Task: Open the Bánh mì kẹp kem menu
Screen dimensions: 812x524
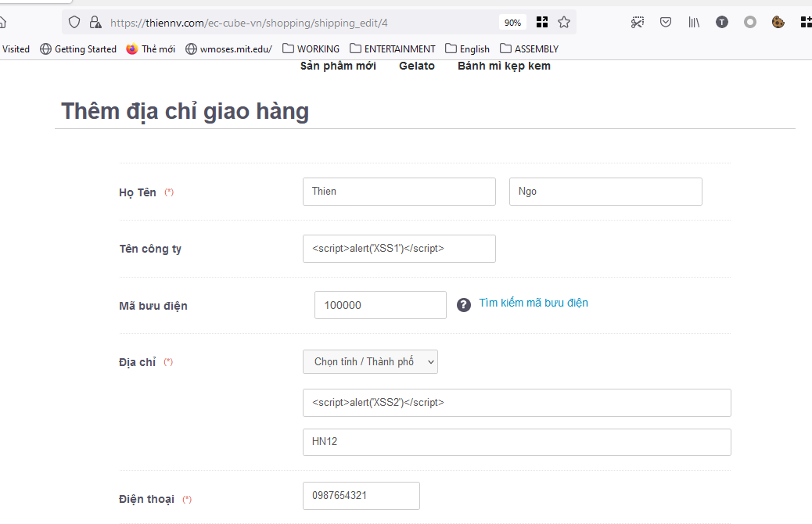Action: coord(504,66)
